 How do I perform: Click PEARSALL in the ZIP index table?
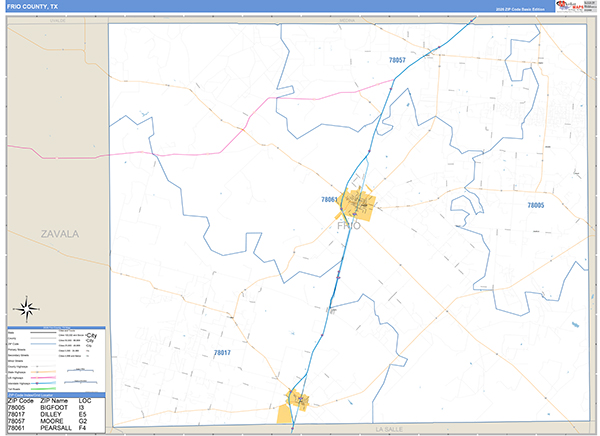pyautogui.click(x=56, y=428)
